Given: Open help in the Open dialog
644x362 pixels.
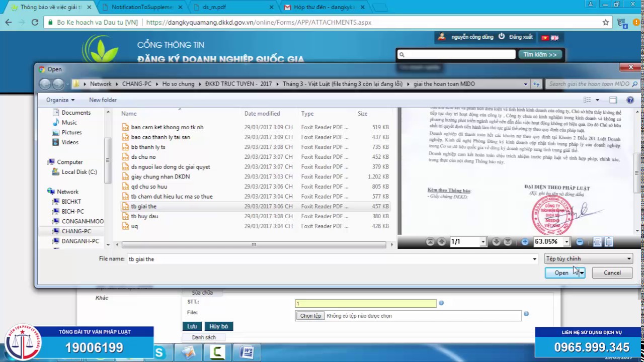Looking at the screenshot, I should point(630,100).
